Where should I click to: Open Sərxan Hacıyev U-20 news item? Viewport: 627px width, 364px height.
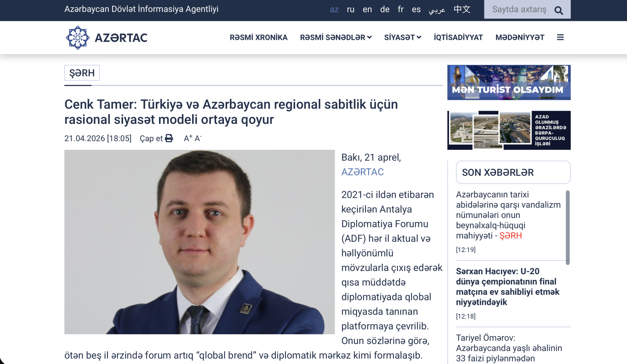coord(507,286)
